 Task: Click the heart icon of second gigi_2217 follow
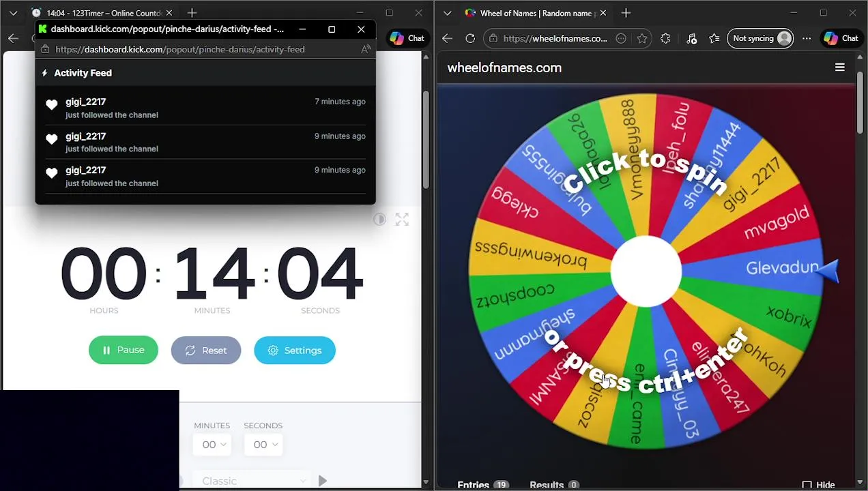point(52,138)
